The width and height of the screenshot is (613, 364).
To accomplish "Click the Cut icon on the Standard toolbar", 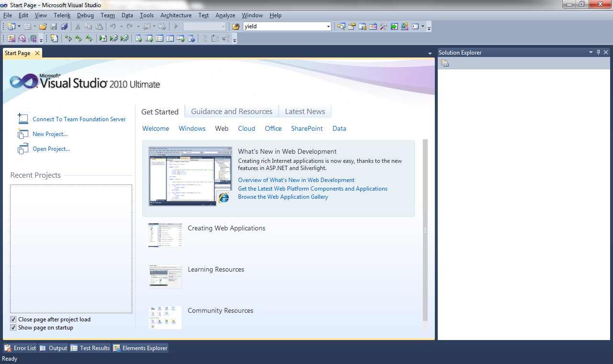I will coord(78,26).
